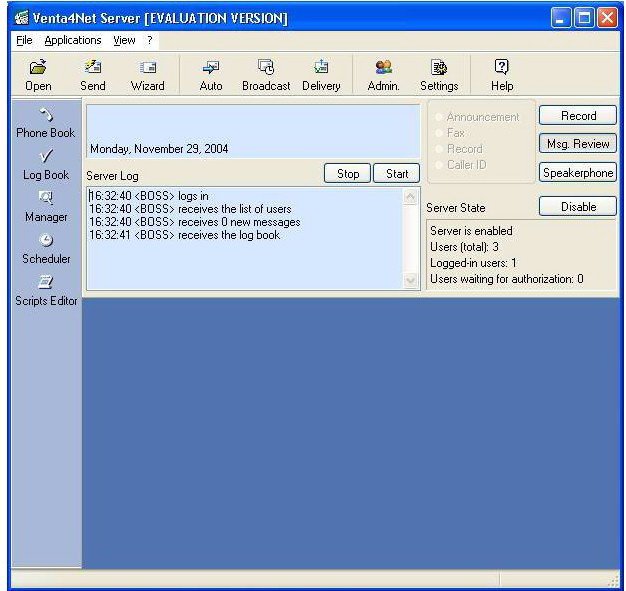Select the Caller ID radio option
The width and height of the screenshot is (626, 591).
coord(460,165)
